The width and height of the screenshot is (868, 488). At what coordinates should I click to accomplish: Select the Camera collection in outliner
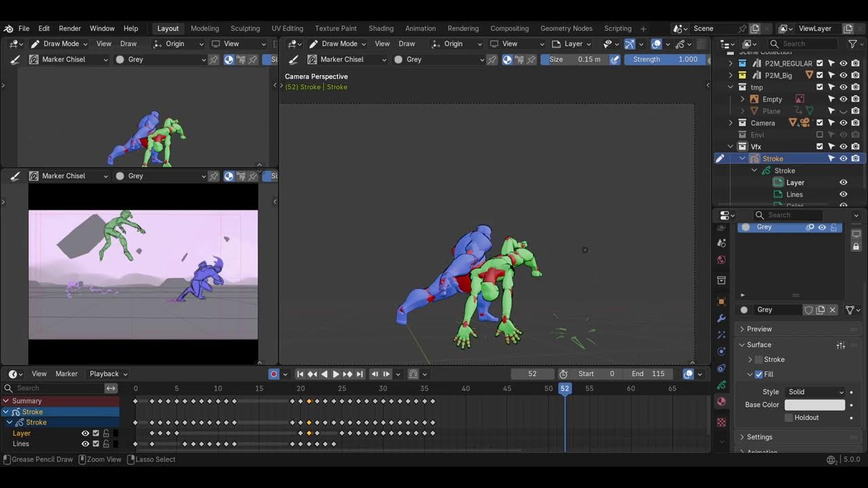point(763,123)
